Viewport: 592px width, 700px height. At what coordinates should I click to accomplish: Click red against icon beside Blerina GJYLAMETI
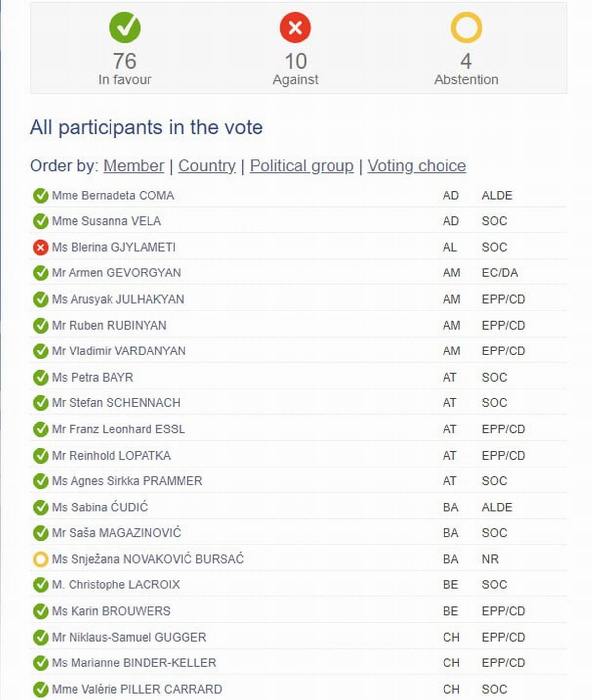click(40, 247)
